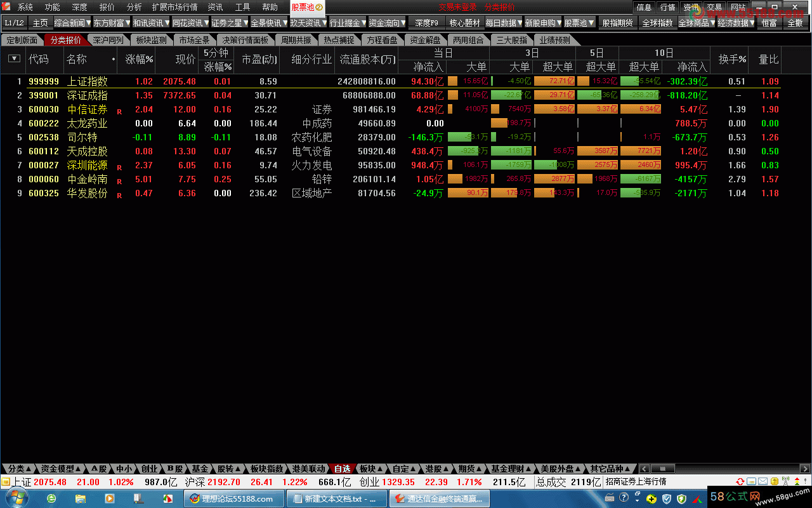
Task: Click the antenna signal icon in the status bar
Action: tap(785, 482)
